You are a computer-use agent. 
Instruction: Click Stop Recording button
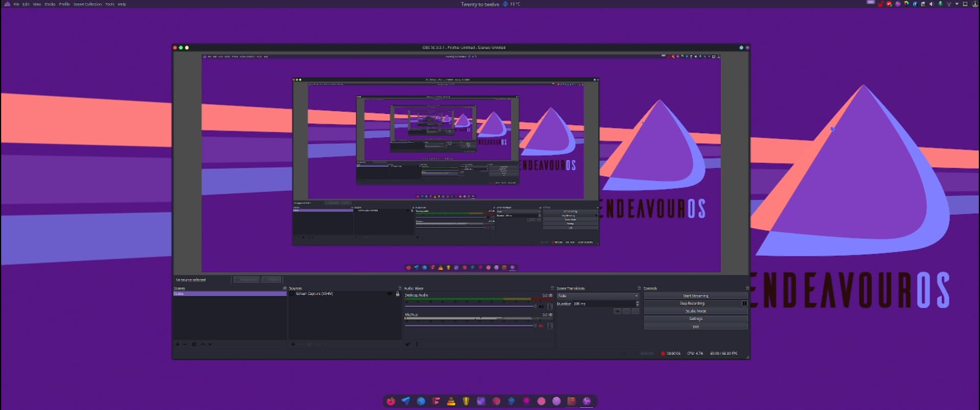[692, 303]
